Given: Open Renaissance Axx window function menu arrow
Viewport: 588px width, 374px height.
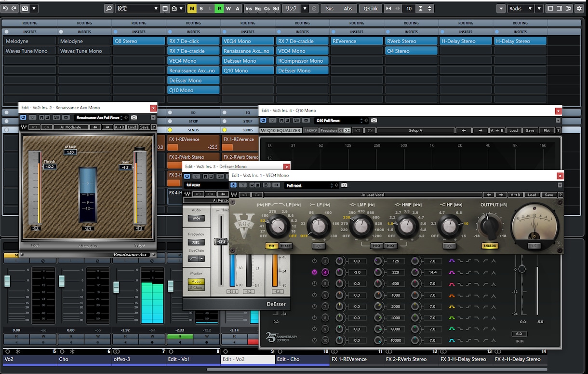Looking at the screenshot, I should click(153, 117).
